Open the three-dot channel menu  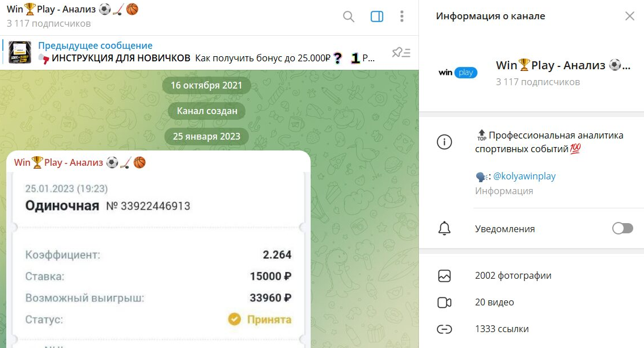tap(402, 16)
